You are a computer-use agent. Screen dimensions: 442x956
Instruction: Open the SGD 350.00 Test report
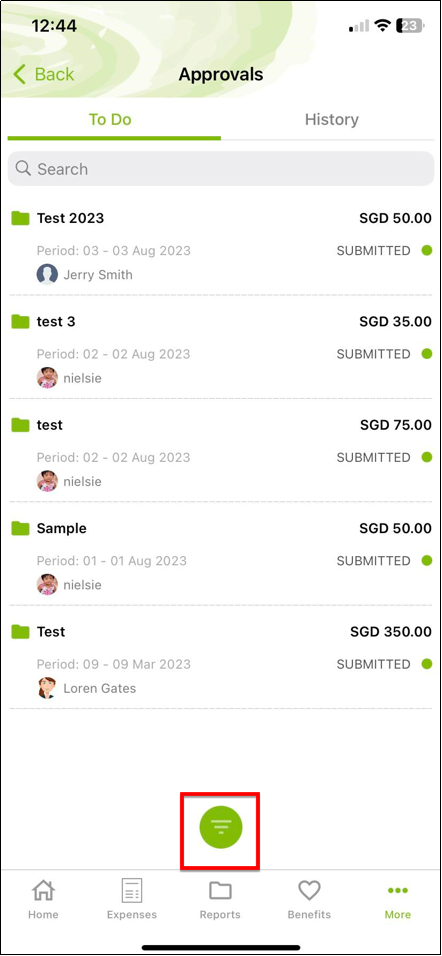[221, 659]
